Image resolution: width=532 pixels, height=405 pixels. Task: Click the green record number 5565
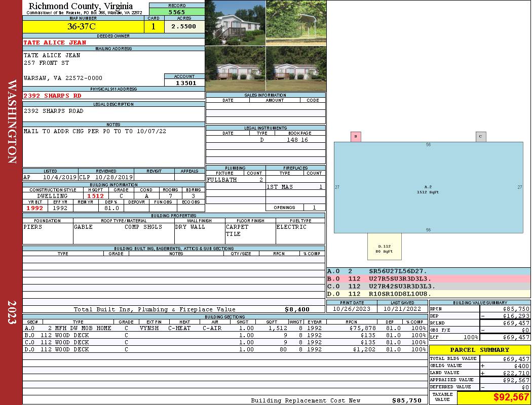click(x=176, y=12)
